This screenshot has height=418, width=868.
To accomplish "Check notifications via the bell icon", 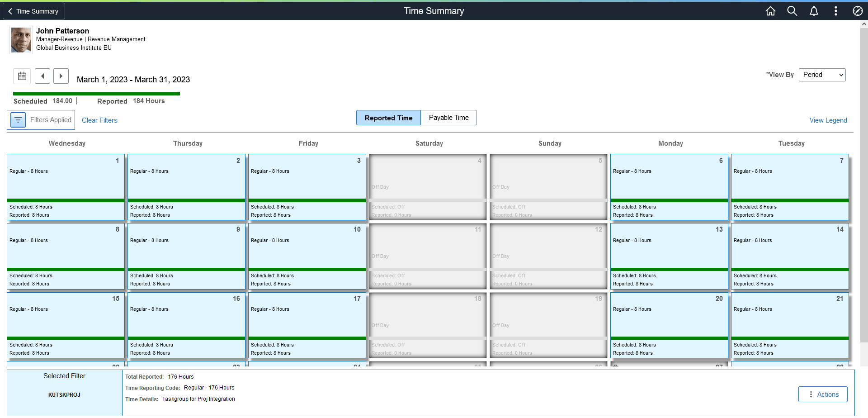I will pyautogui.click(x=814, y=11).
